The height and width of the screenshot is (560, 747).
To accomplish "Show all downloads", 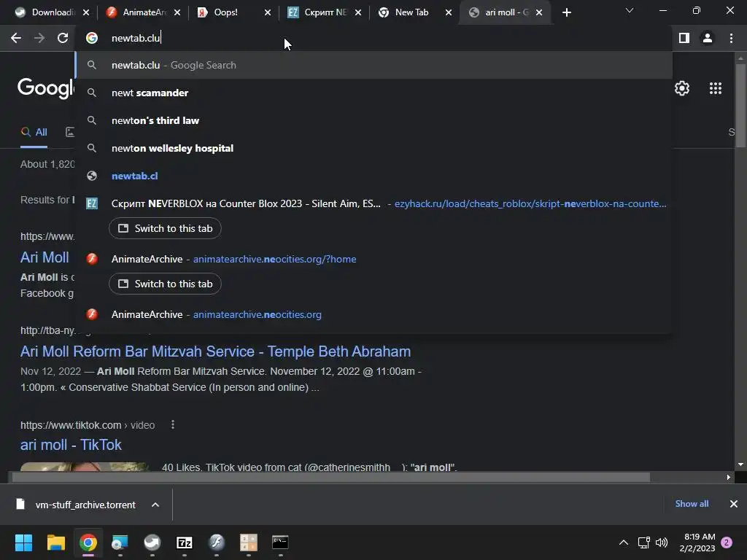I will click(692, 504).
